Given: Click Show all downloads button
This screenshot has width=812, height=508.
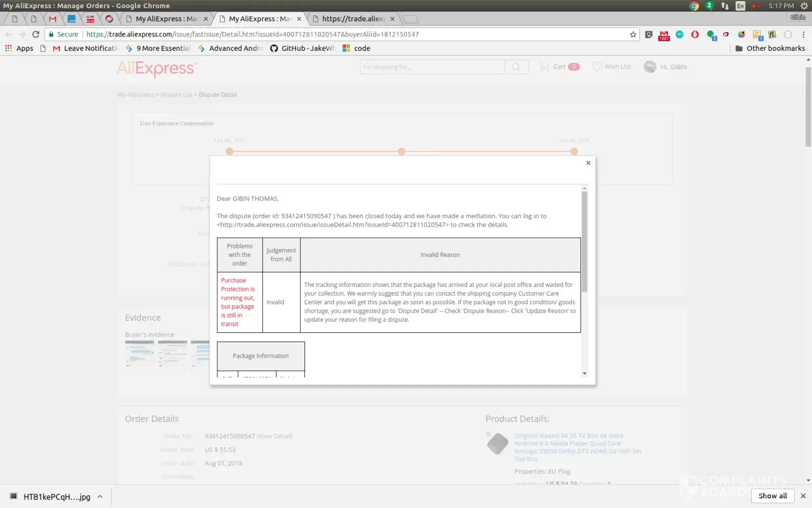Looking at the screenshot, I should [x=772, y=496].
